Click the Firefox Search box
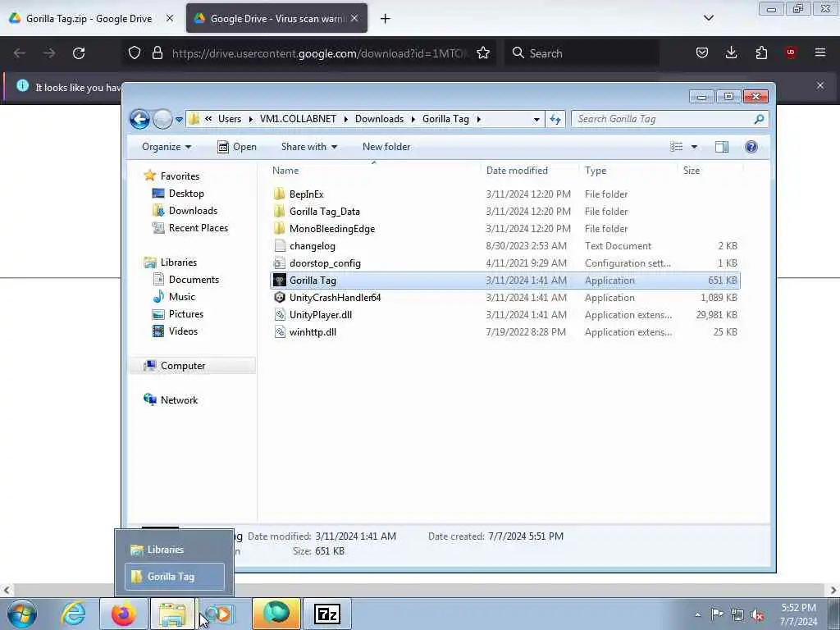This screenshot has height=630, width=840. point(582,53)
